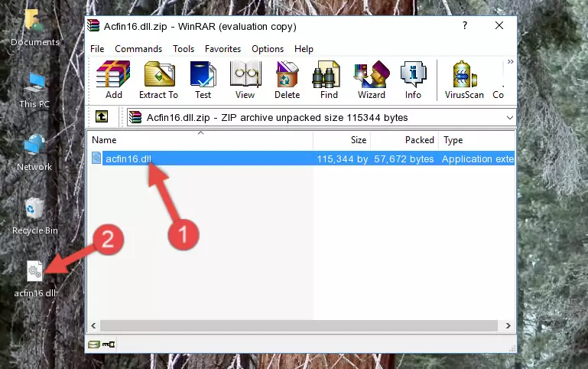The image size is (588, 369).
Task: Sort by the Name column header
Action: click(x=200, y=139)
